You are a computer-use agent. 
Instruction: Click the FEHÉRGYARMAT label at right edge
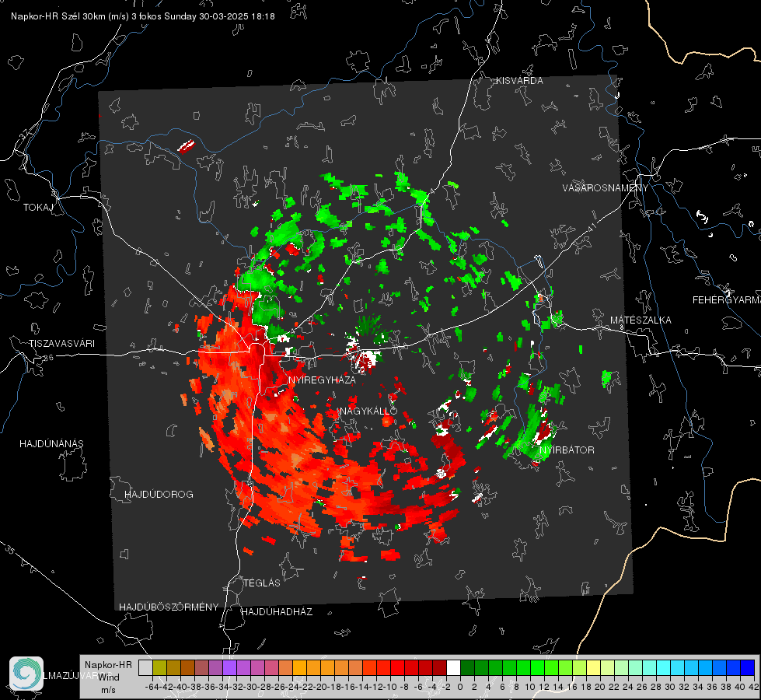[x=727, y=300]
